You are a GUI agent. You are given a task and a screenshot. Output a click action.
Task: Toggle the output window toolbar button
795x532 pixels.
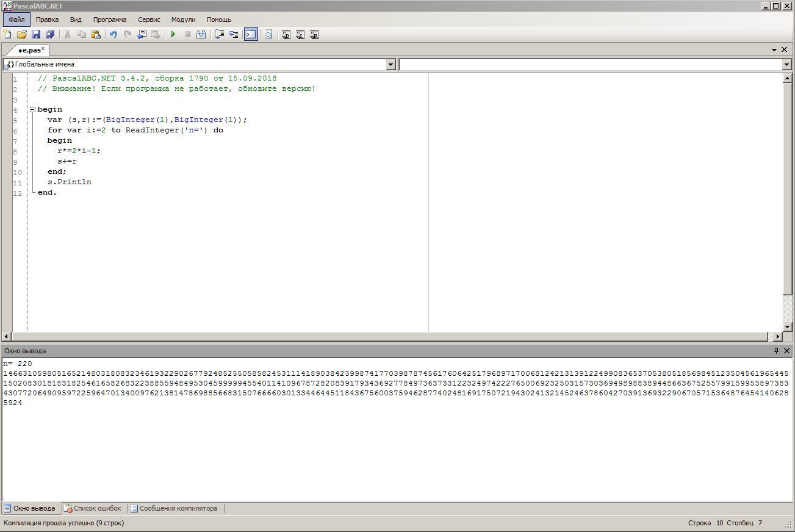pyautogui.click(x=251, y=35)
